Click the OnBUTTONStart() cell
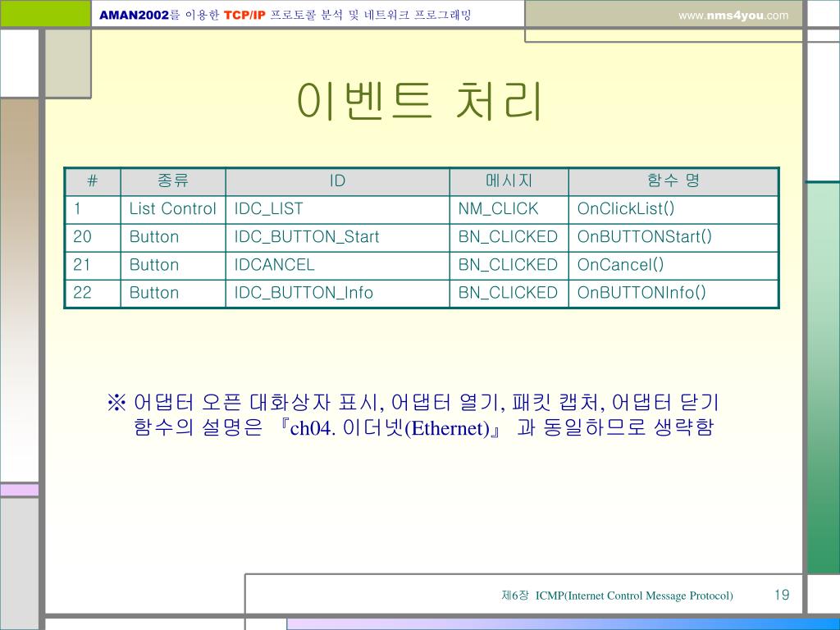Screen dimensions: 840x630 pyautogui.click(x=673, y=237)
